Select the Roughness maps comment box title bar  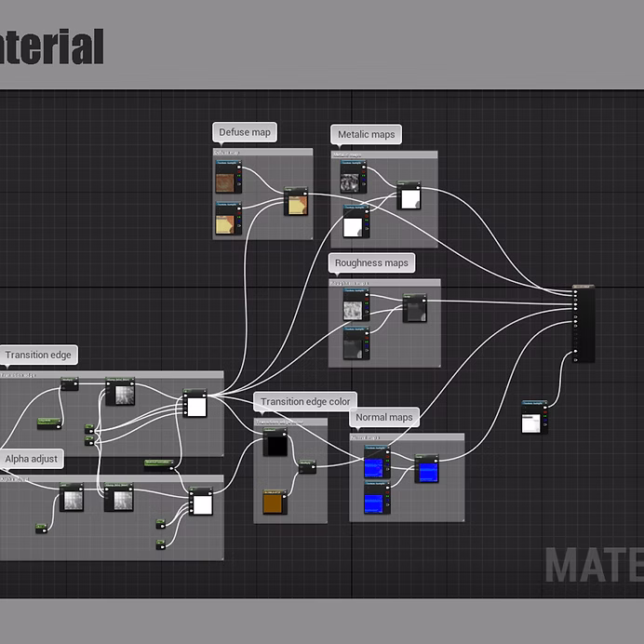(x=385, y=283)
